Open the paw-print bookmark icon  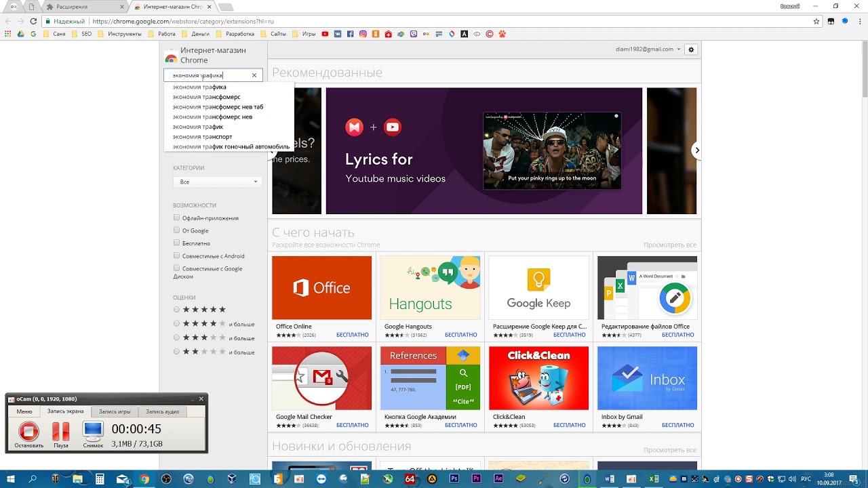502,34
